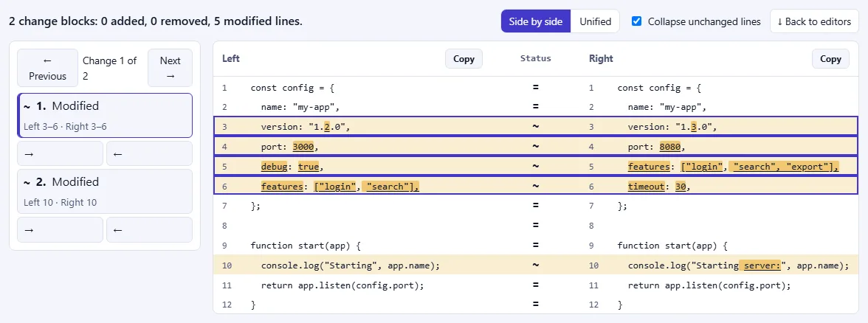
Task: Click "Change 1 of 2" counter
Action: tap(109, 68)
